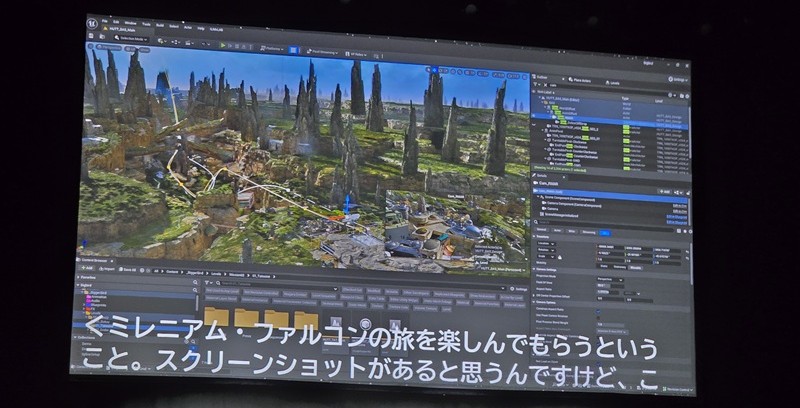Click the Field of View slider value

click(610, 286)
